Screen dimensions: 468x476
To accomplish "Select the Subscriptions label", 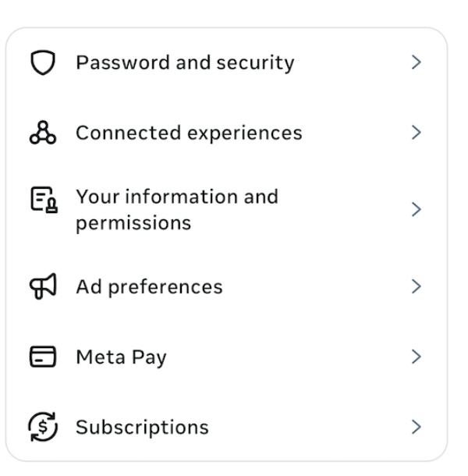I will pos(142,427).
